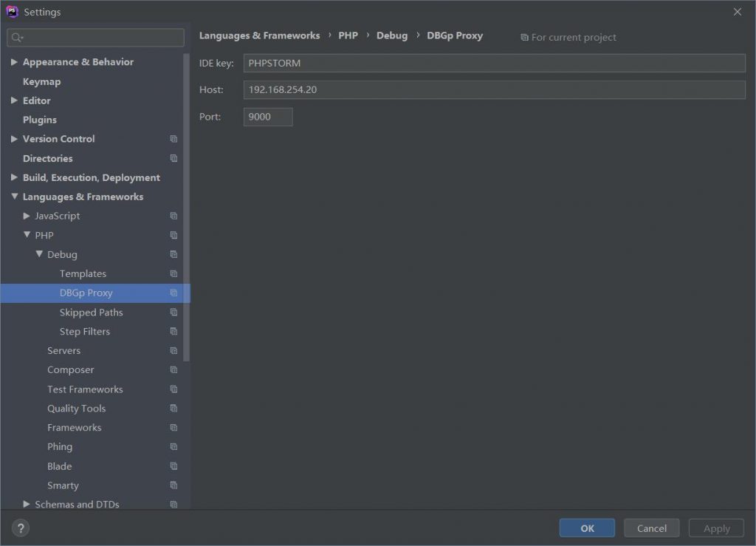This screenshot has height=546, width=756.
Task: Expand the Appearance & Behavior section
Action: pos(14,62)
